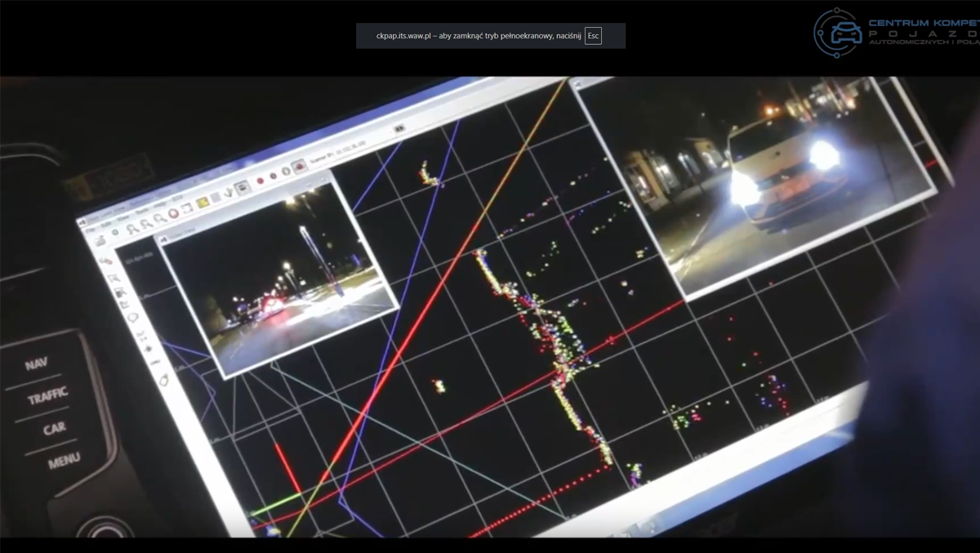The width and height of the screenshot is (980, 553).
Task: Click the highlighted vehicle view toolbar icon
Action: coord(242,187)
